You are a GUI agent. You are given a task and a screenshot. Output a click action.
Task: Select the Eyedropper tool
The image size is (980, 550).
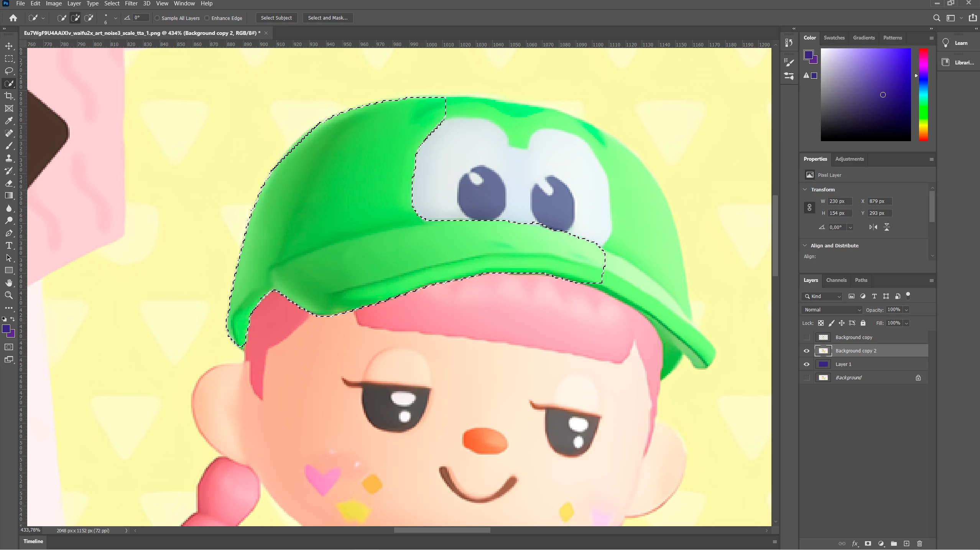(9, 121)
